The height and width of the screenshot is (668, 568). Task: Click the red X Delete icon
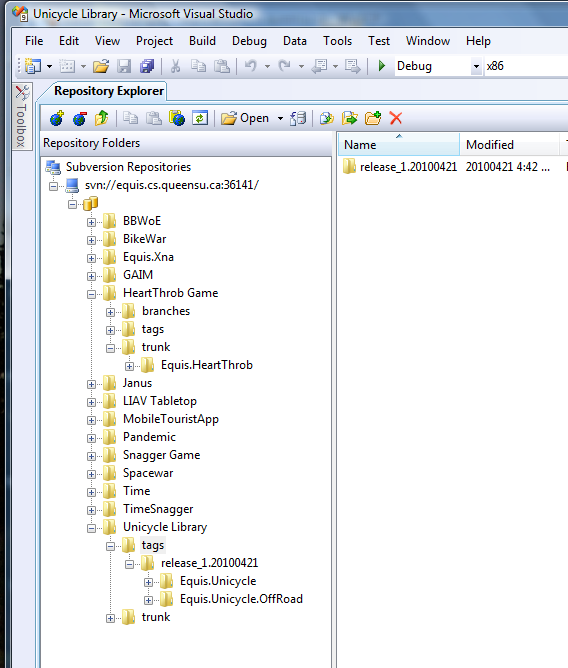(396, 118)
